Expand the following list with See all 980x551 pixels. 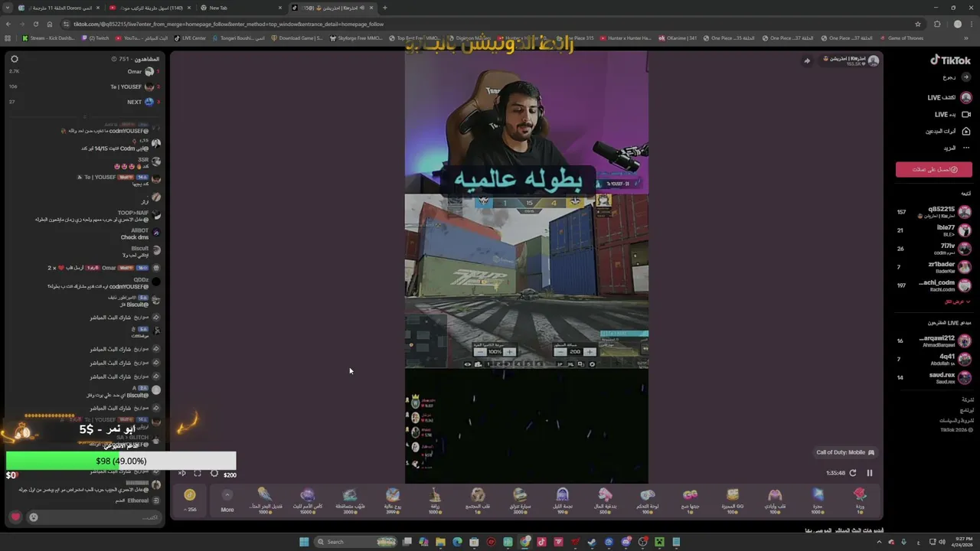[957, 302]
